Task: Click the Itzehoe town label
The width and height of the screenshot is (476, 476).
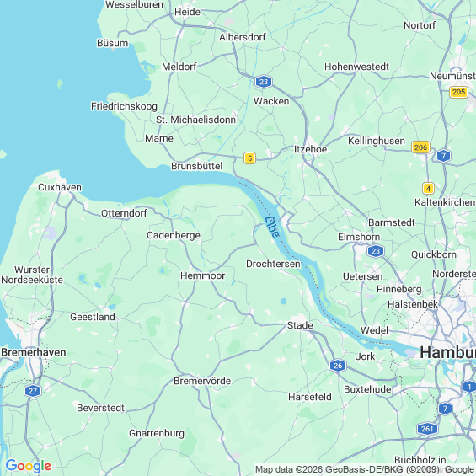Action: pyautogui.click(x=310, y=149)
